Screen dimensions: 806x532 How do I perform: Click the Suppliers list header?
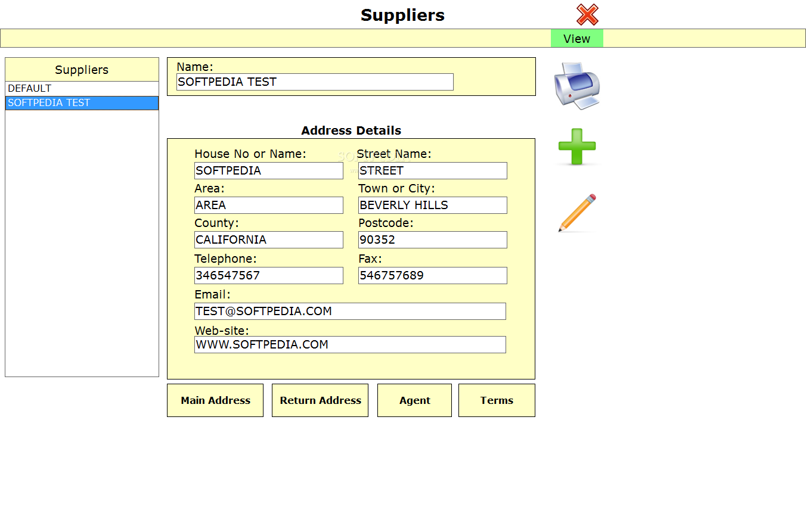[82, 70]
